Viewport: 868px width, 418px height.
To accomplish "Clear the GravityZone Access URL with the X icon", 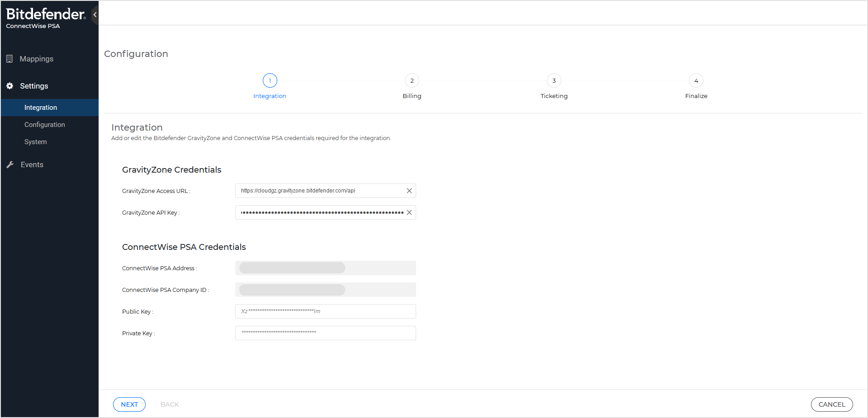I will click(x=409, y=190).
